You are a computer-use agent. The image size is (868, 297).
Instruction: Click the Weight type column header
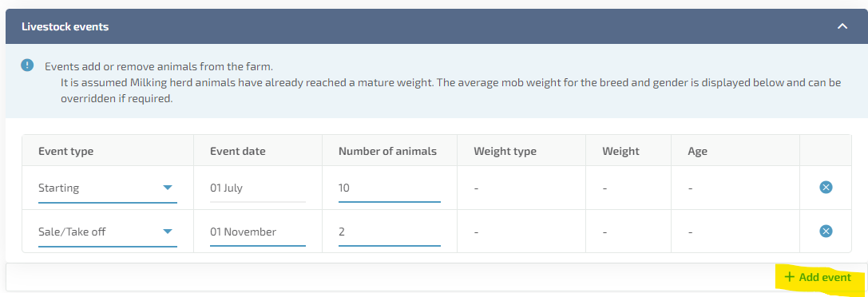click(x=505, y=151)
